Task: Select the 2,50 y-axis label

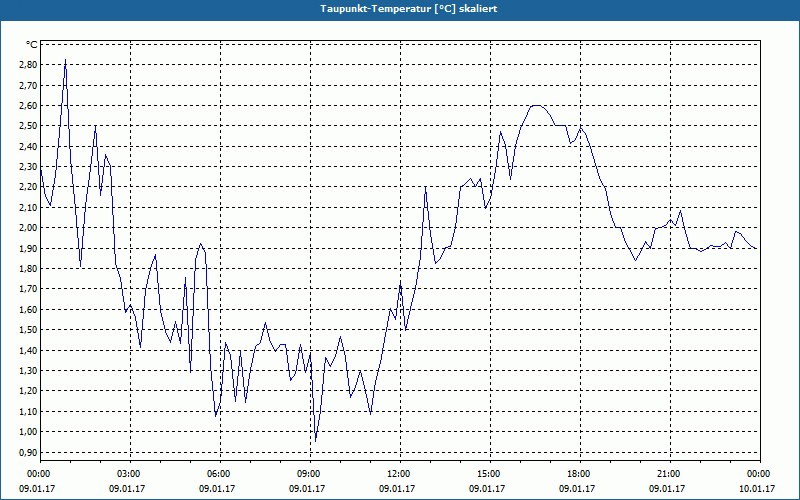Action: coord(29,126)
